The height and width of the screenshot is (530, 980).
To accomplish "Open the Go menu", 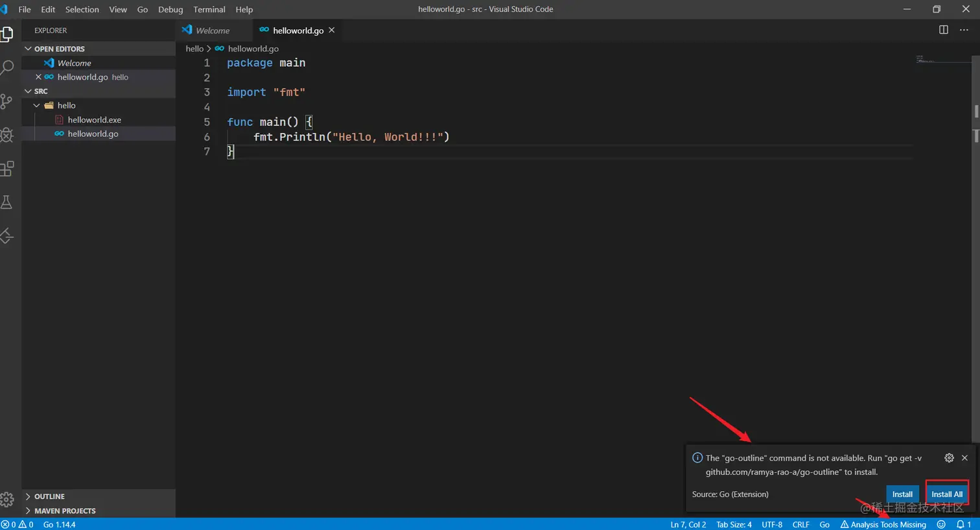I will (143, 9).
